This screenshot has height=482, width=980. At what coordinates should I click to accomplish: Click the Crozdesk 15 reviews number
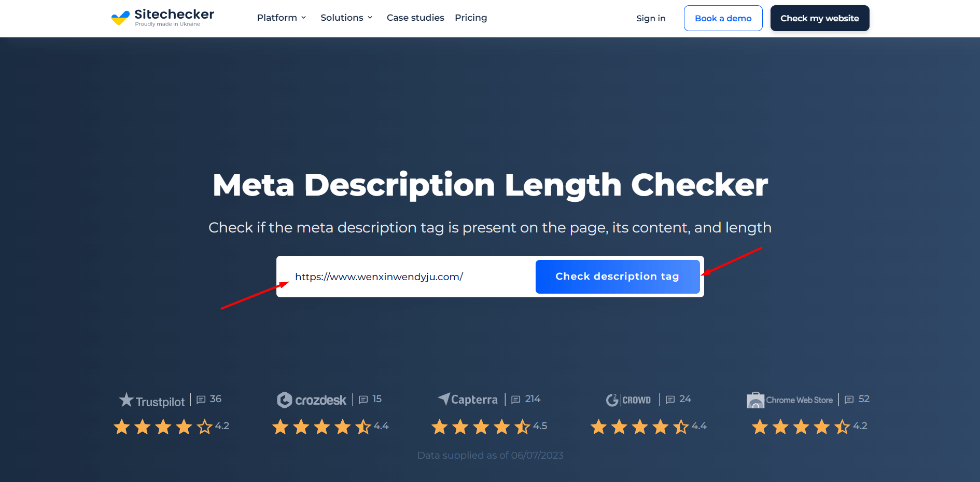point(377,399)
